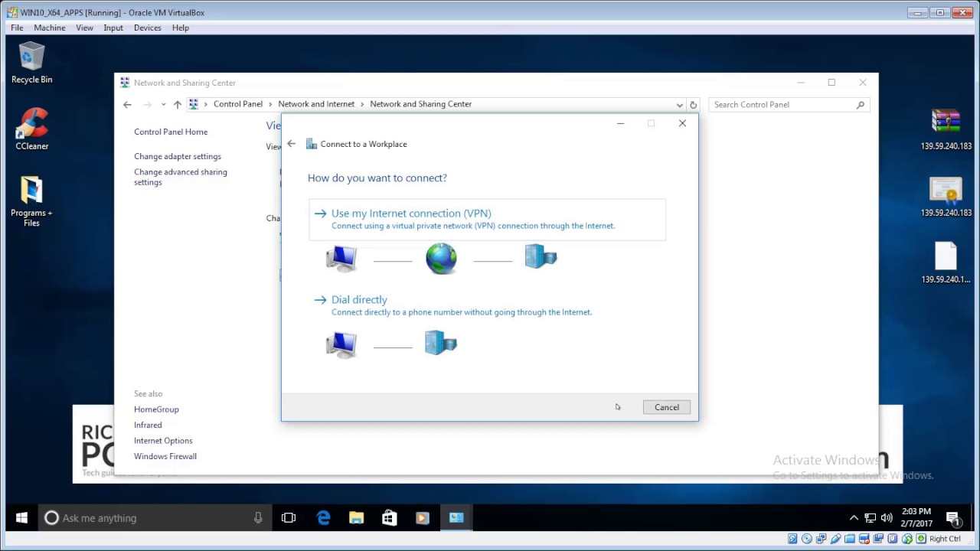Screen dimensions: 980x551
Task: Click the VirtualBox network adapters indicator
Action: click(821, 539)
